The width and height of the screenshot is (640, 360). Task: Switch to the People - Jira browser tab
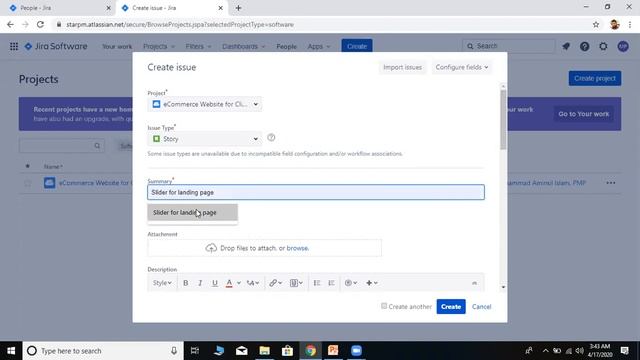58,8
